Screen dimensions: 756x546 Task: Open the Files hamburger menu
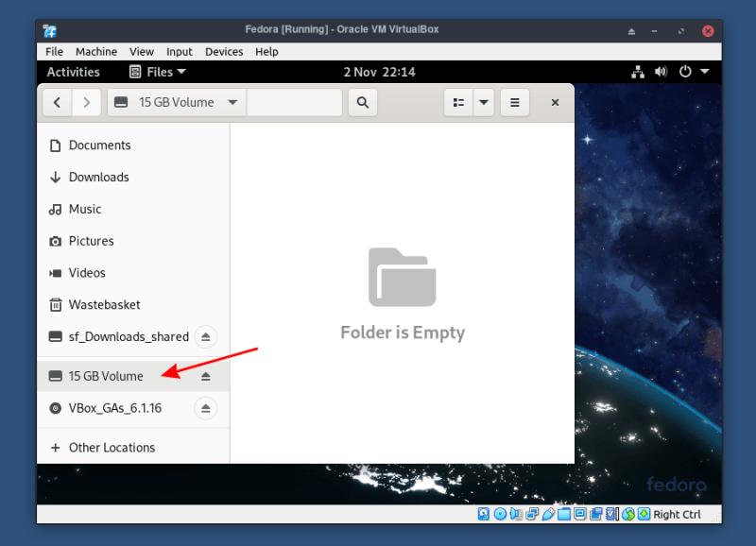(x=514, y=102)
